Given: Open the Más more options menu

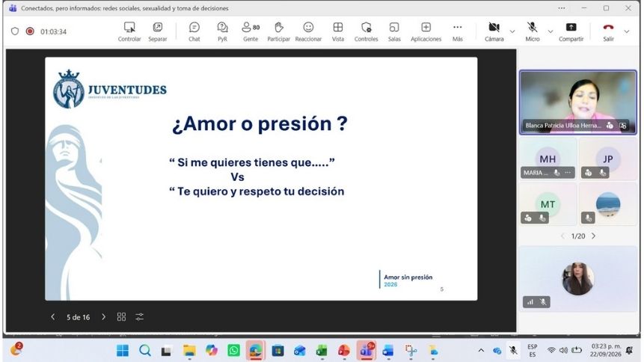Looking at the screenshot, I should [x=458, y=31].
